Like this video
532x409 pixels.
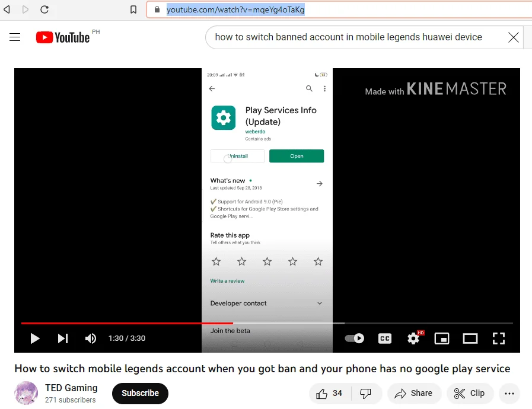click(329, 394)
